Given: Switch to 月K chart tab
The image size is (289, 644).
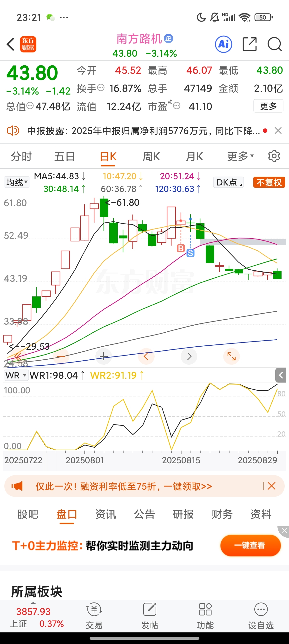Looking at the screenshot, I should 194,157.
